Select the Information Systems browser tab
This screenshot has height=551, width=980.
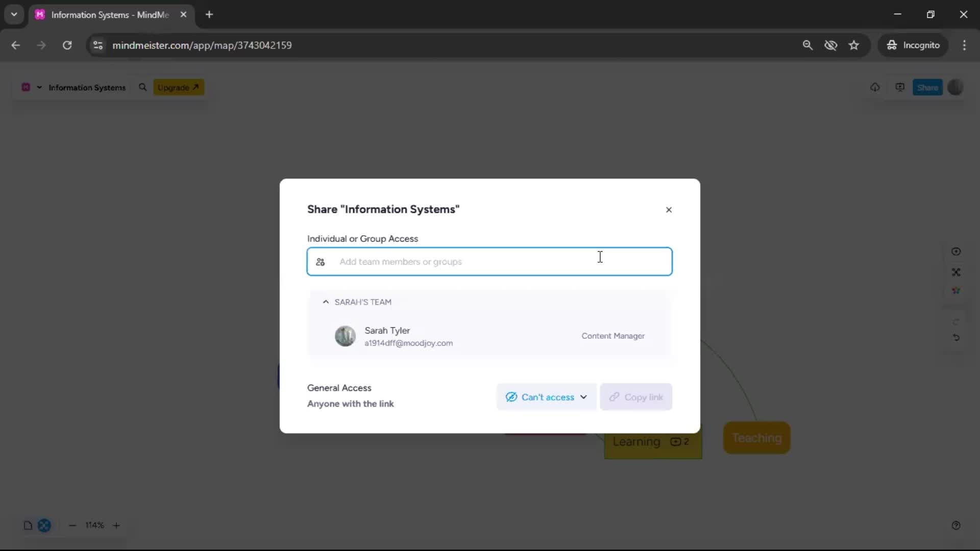[x=110, y=15]
